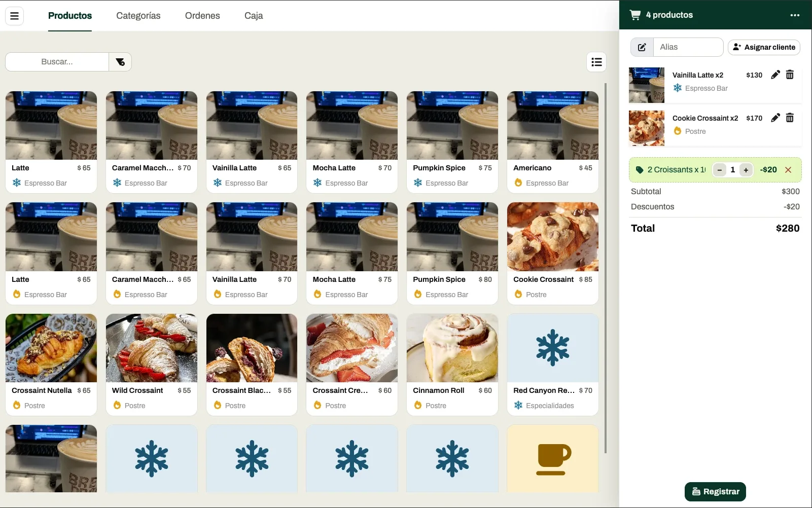Click the Vainilla Latte cart thumbnail

click(x=647, y=85)
